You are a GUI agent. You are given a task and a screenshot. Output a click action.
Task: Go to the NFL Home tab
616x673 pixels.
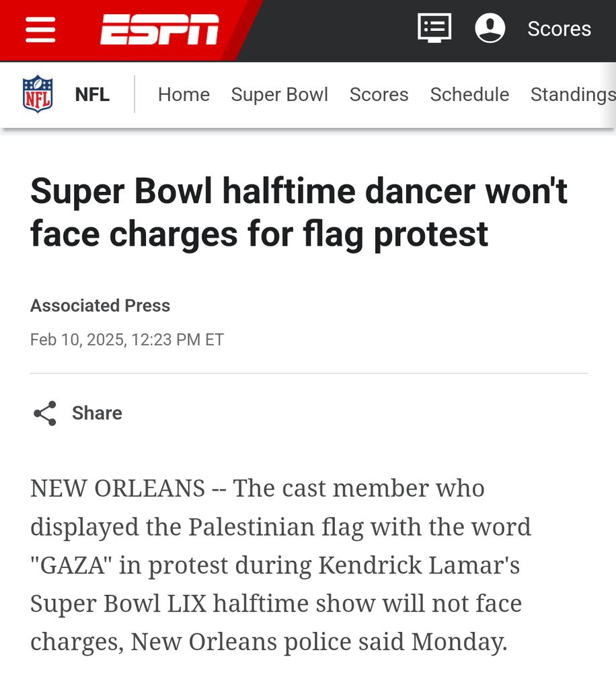click(184, 94)
